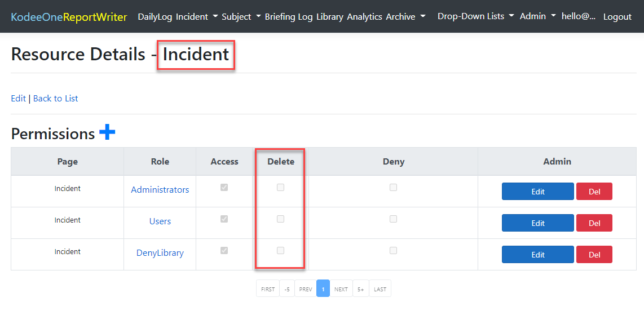The width and height of the screenshot is (644, 324).
Task: Delete the Users permission with Del
Action: (594, 223)
